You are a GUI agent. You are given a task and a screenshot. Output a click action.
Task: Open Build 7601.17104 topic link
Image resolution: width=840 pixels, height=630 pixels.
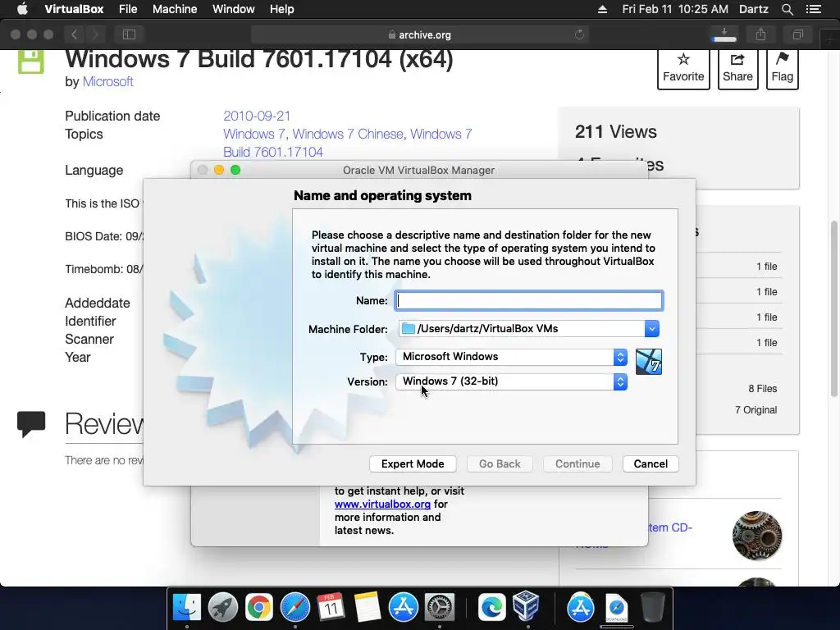(x=272, y=152)
